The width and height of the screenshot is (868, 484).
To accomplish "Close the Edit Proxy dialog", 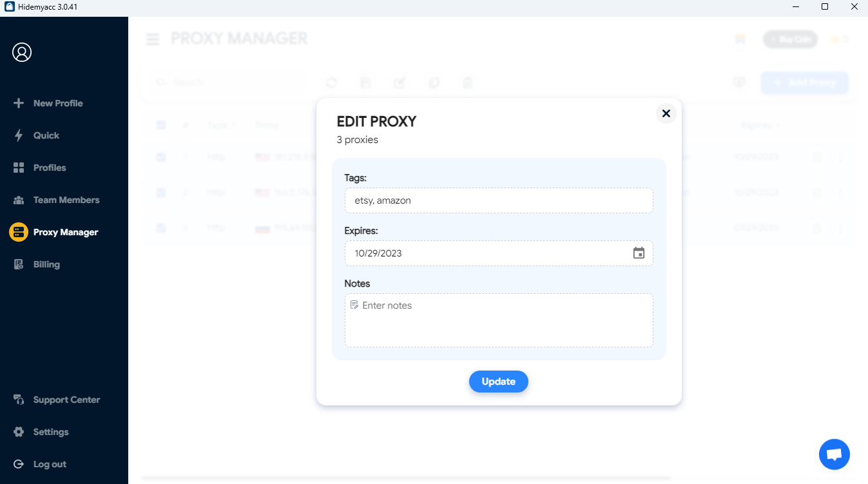I will (x=666, y=113).
